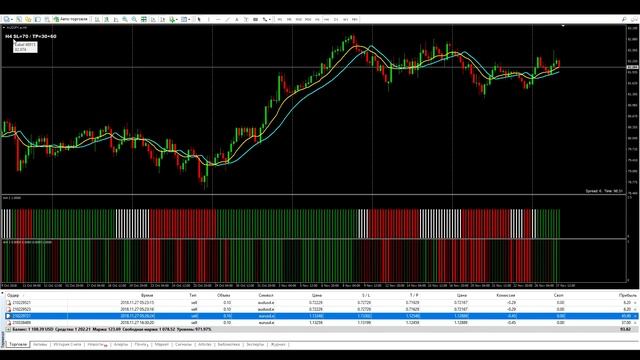The width and height of the screenshot is (640, 360).
Task: Switch timeframe to M5
Action: coord(289,19)
